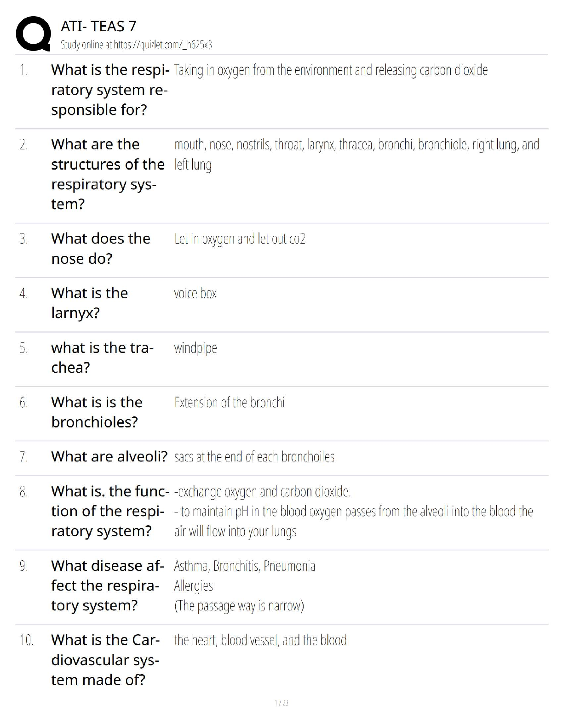Click the 'voice box' answer
Image resolution: width=563 pixels, height=728 pixels.
[x=195, y=293]
